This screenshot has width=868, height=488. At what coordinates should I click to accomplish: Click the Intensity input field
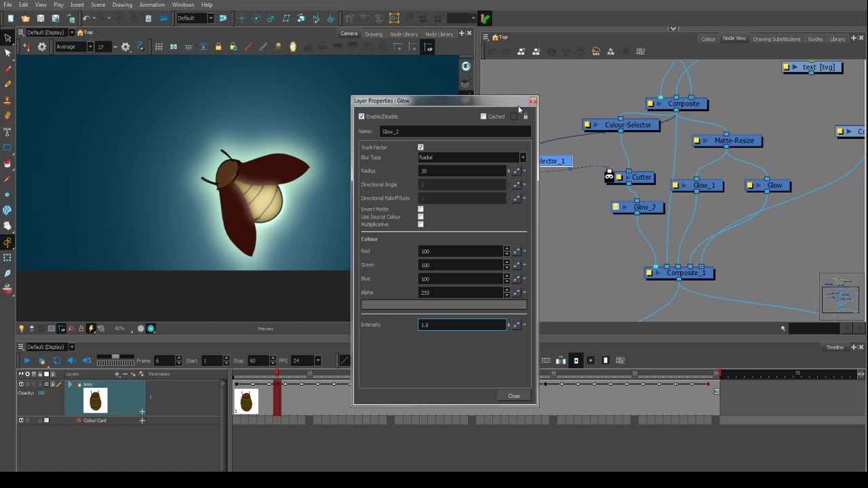[x=462, y=325]
